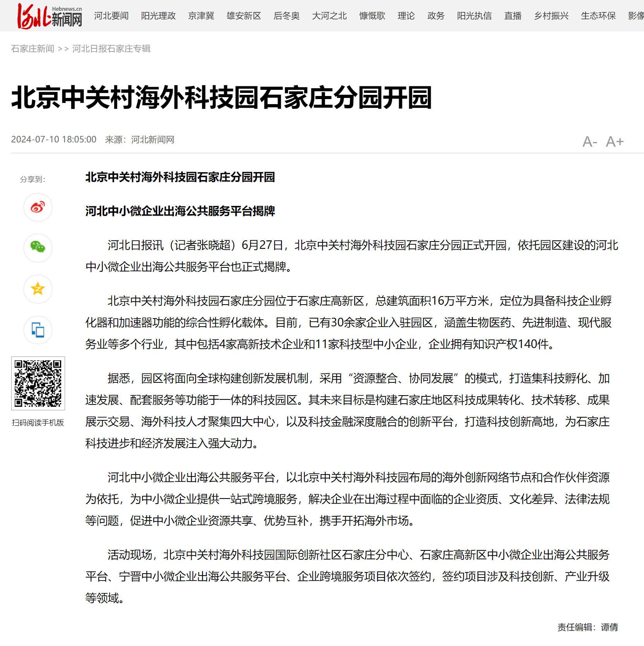644x646 pixels.
Task: Click the paragraph starting 据悉,园区将面向全球
Action: point(348,411)
